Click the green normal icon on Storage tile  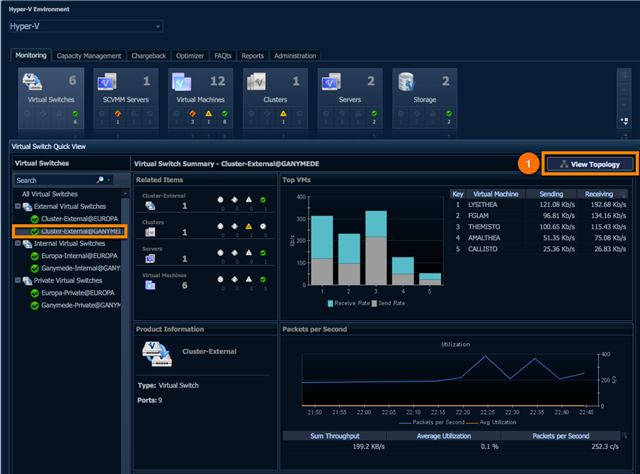(x=449, y=113)
